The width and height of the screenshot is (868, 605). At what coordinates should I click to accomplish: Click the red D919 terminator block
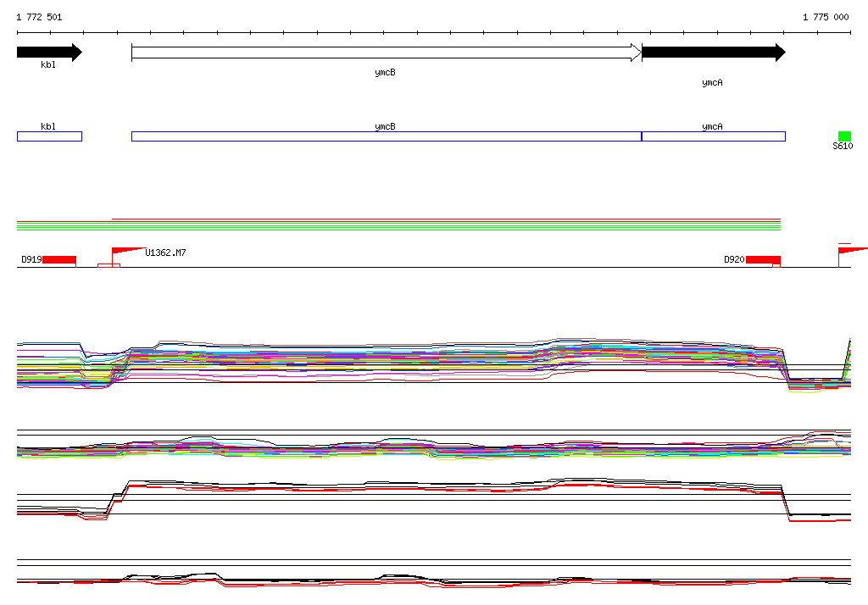point(59,259)
